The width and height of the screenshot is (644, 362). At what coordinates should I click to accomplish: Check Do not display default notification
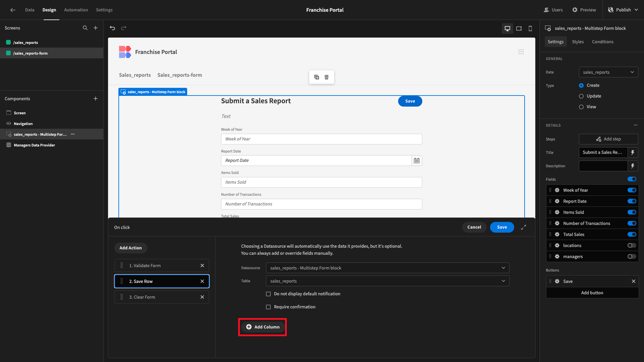(x=268, y=294)
